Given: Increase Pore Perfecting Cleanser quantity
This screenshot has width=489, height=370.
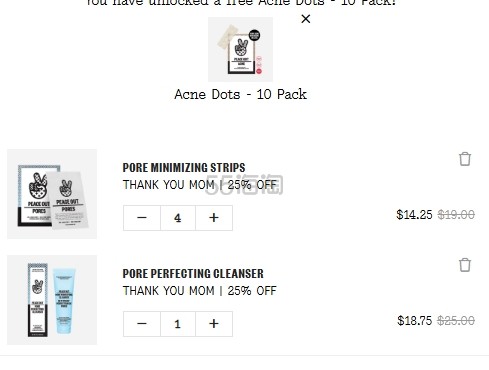Looking at the screenshot, I should click(x=214, y=324).
